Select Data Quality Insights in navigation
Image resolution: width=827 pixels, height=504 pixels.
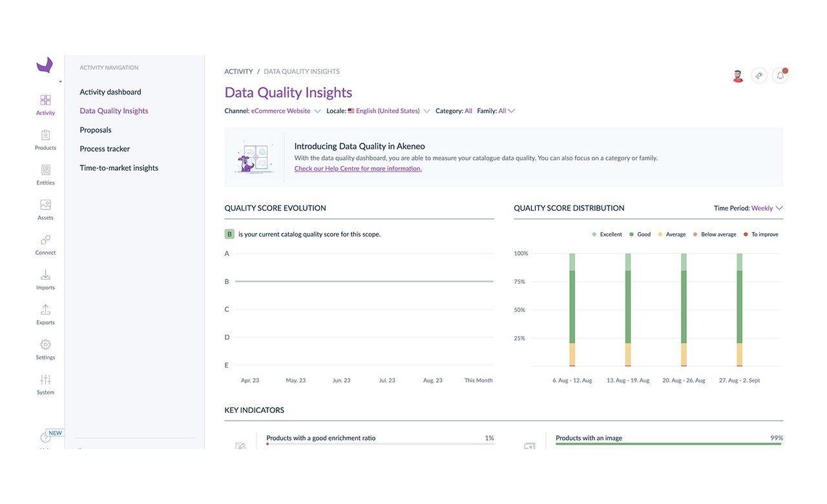coord(114,111)
